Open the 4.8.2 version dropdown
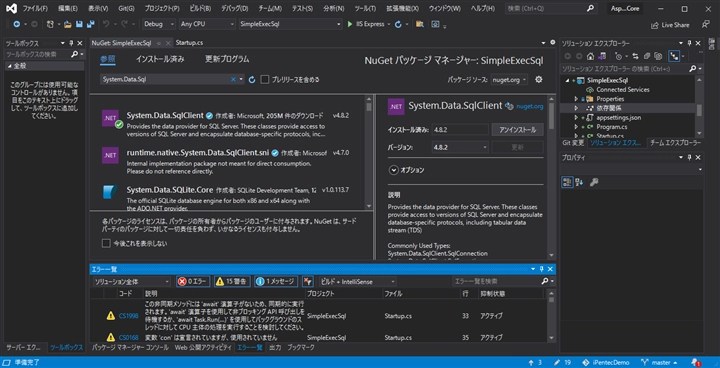This screenshot has width=720, height=368. coord(460,147)
